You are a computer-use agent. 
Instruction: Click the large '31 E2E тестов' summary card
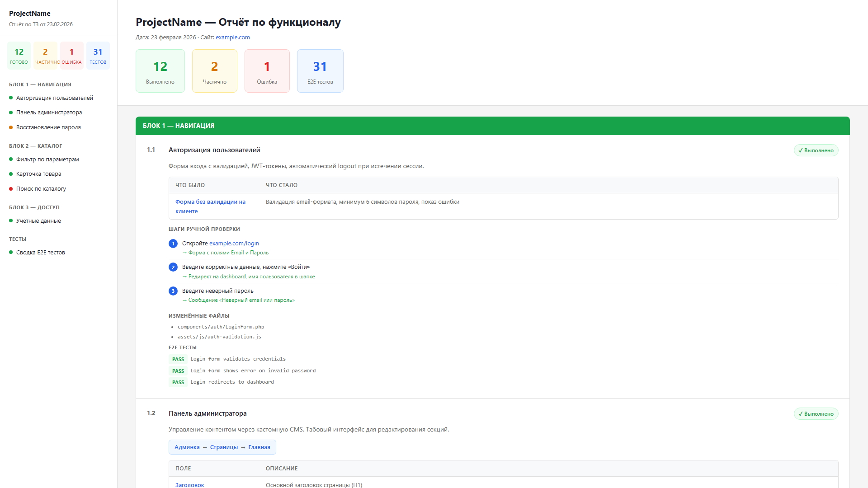(x=320, y=71)
